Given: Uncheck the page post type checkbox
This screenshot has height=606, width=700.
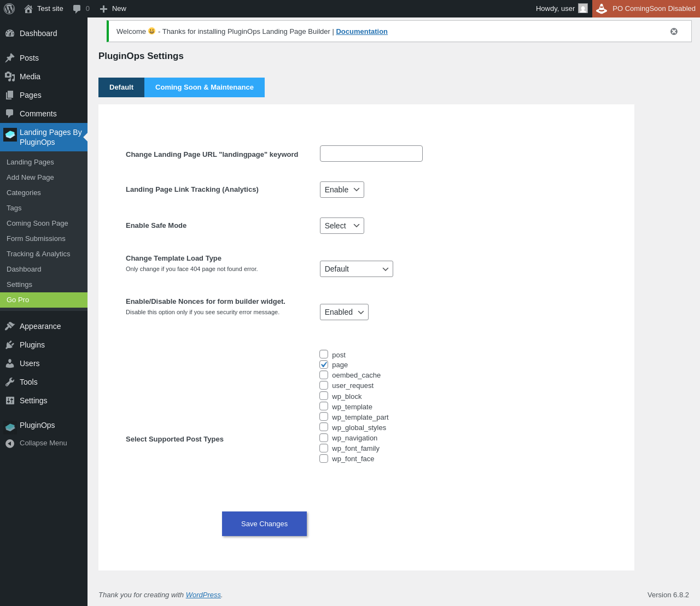Looking at the screenshot, I should coord(324,364).
